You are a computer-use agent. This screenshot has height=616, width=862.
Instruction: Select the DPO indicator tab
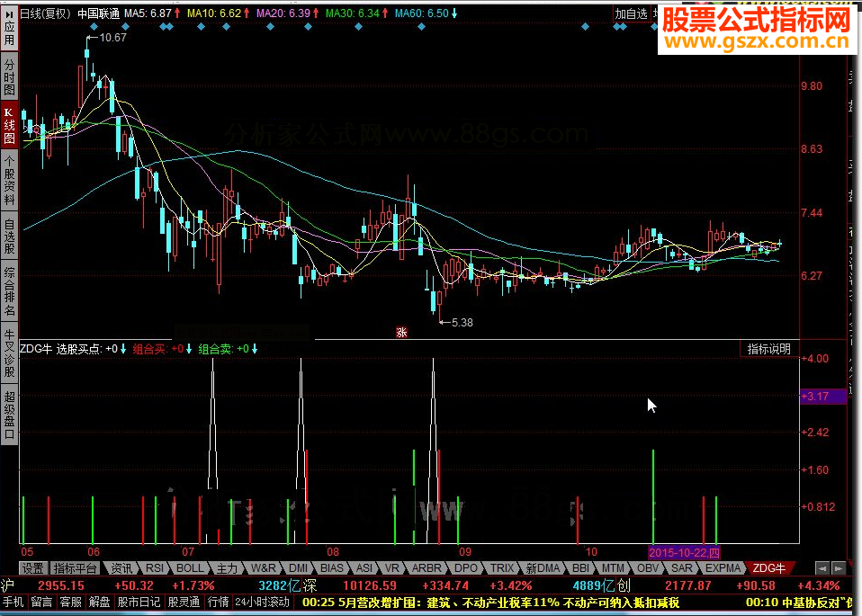click(465, 568)
